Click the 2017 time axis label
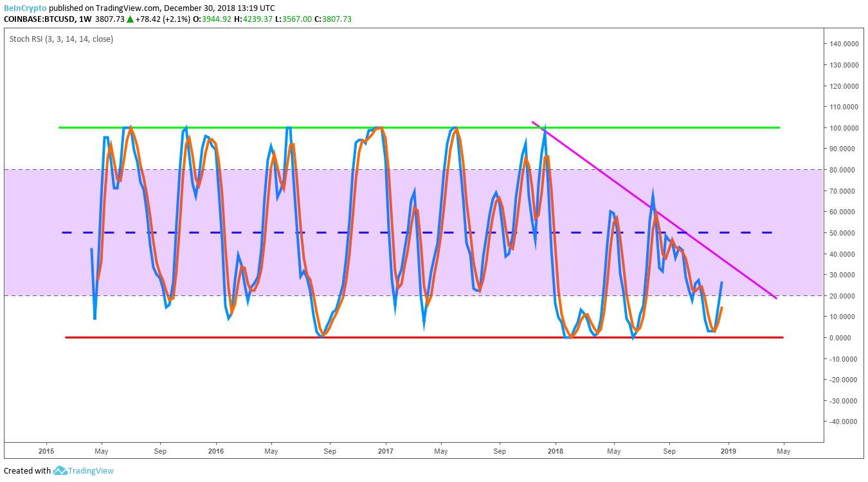The image size is (868, 482). (386, 451)
